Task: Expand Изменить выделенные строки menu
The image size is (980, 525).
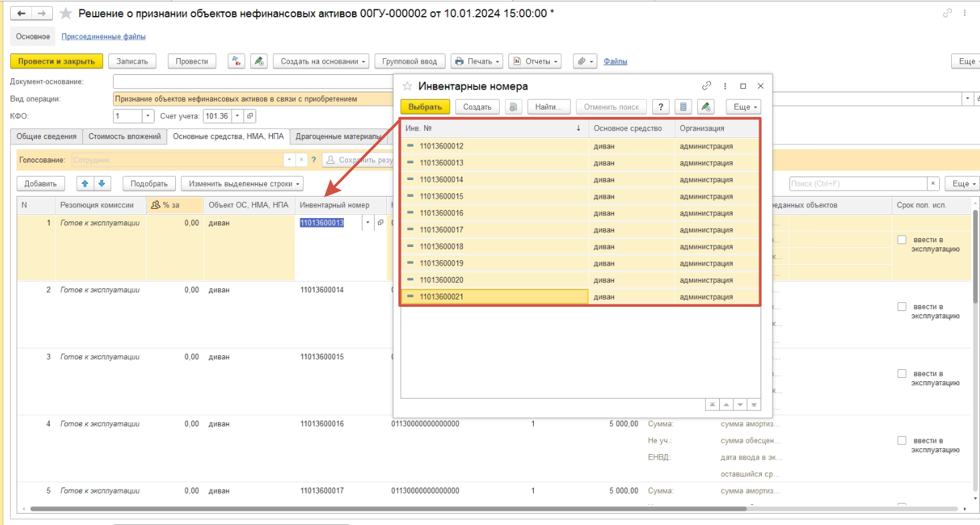Action: (242, 183)
